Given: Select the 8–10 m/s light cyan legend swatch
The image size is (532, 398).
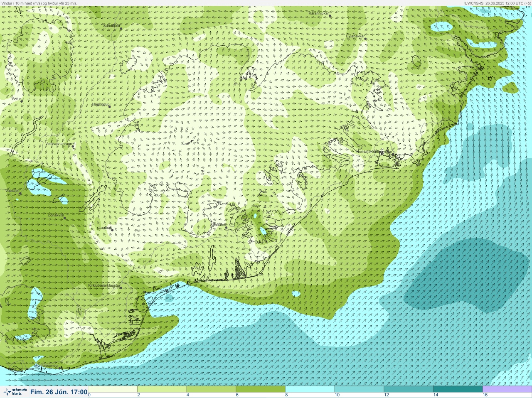Looking at the screenshot, I should tap(310, 389).
